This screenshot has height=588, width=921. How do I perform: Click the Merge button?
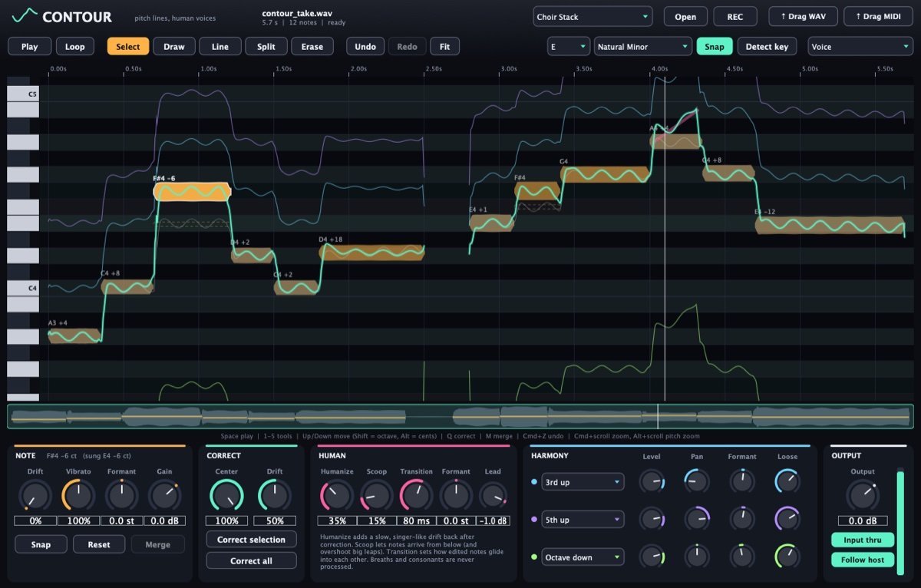(158, 544)
